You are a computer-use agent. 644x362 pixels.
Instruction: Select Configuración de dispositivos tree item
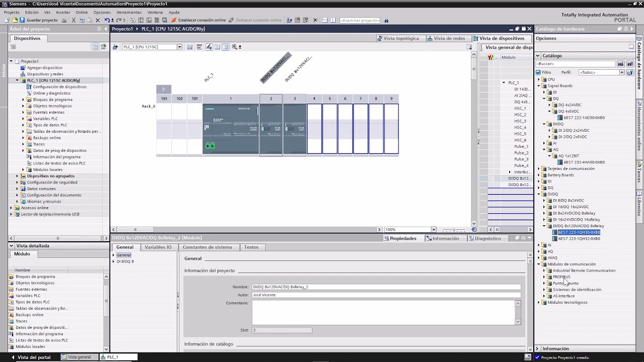coord(59,87)
